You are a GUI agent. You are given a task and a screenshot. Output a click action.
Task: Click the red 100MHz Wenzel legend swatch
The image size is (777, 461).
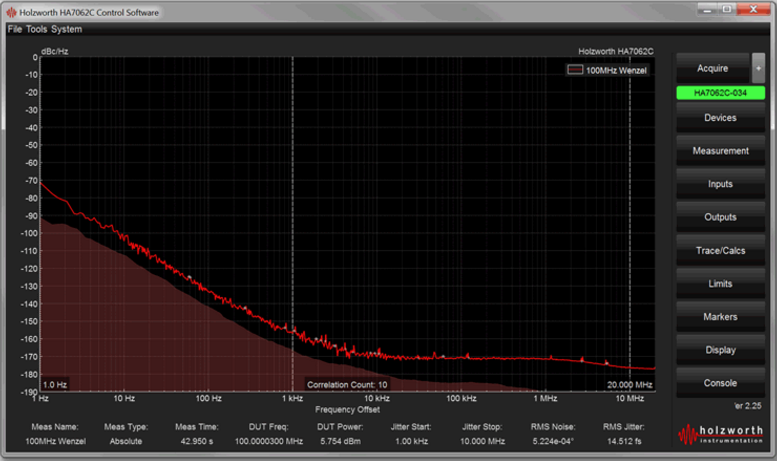pyautogui.click(x=575, y=70)
